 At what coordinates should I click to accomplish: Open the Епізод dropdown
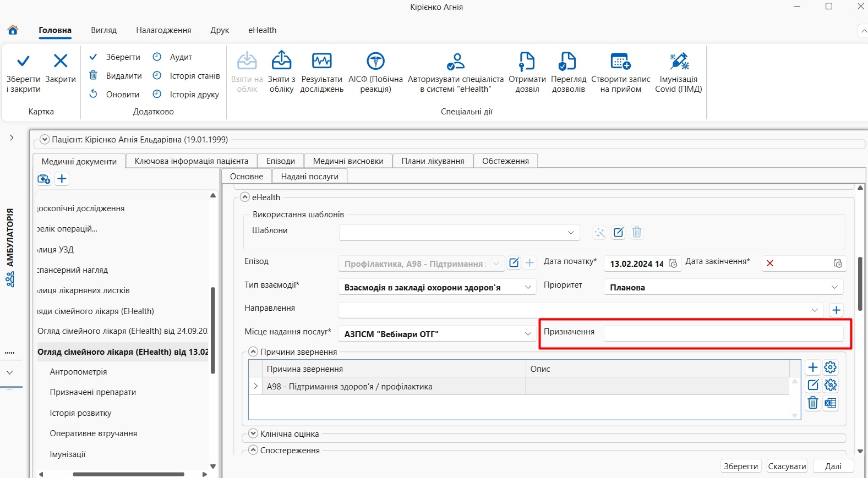click(x=496, y=264)
